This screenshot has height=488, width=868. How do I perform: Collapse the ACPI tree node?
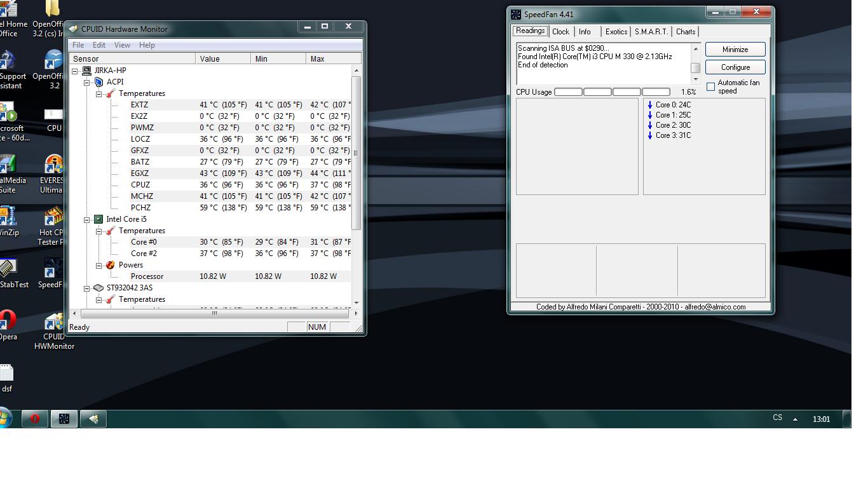[x=87, y=82]
